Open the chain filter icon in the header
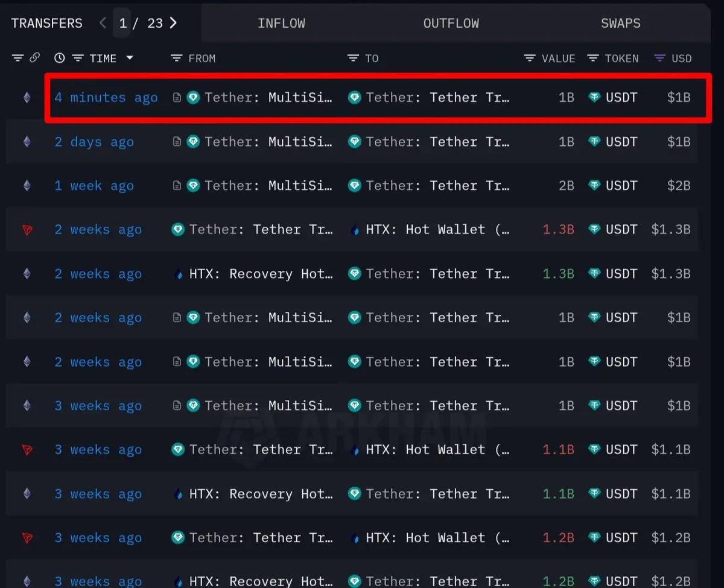 tap(17, 58)
